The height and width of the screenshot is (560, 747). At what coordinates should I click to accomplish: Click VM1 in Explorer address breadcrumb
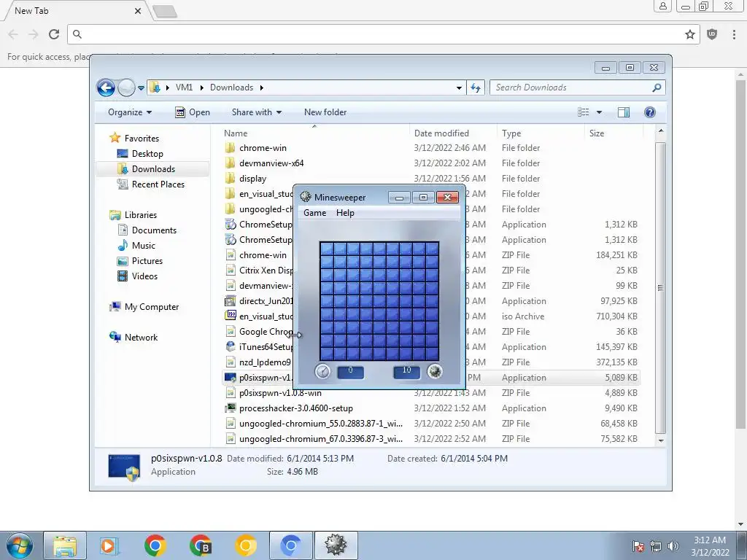(x=184, y=87)
